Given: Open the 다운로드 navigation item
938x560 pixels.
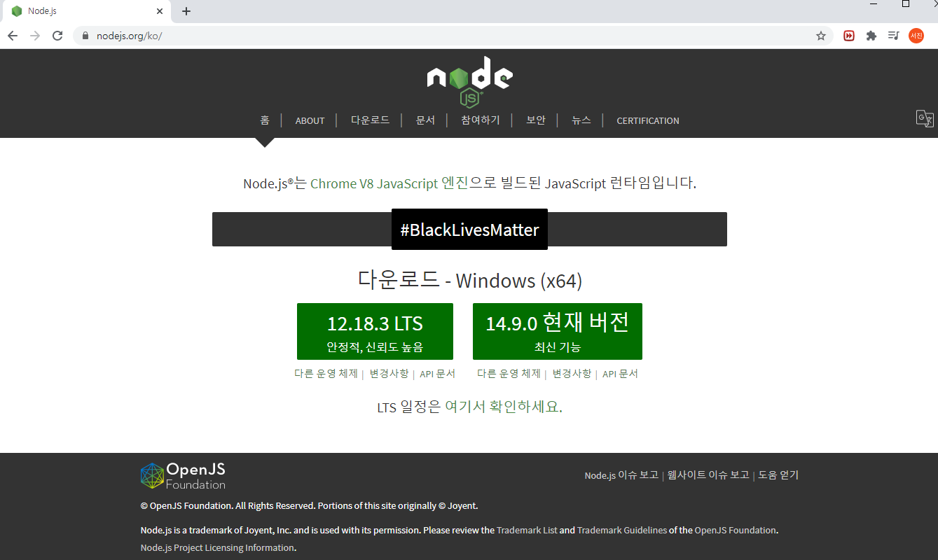Looking at the screenshot, I should point(370,120).
